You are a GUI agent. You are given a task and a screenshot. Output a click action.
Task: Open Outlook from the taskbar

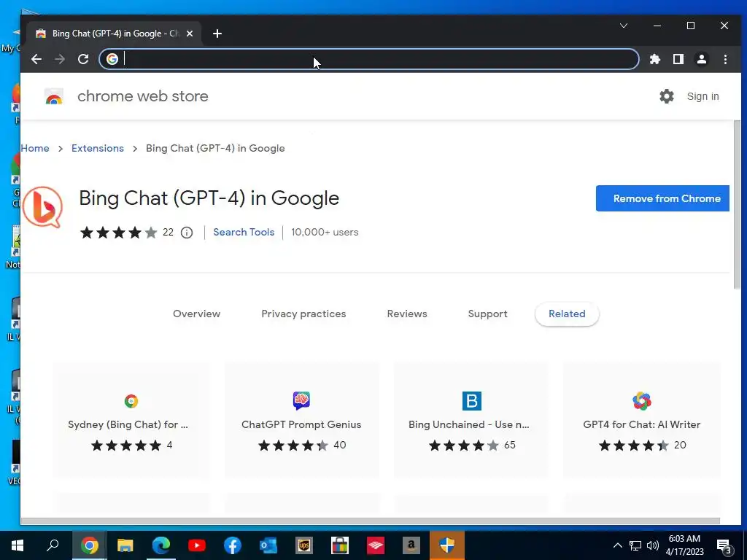pos(268,545)
